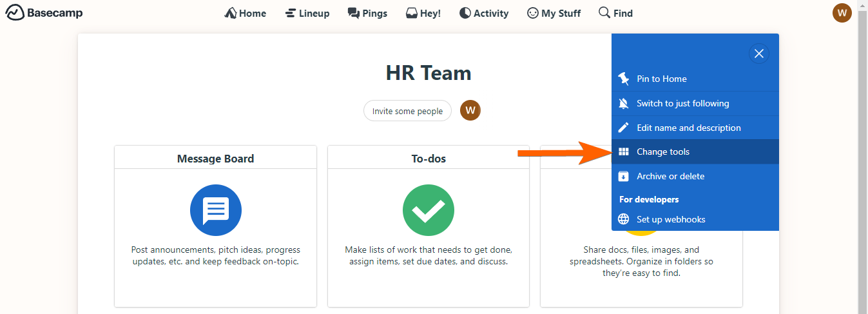This screenshot has width=868, height=314.
Task: Open the Home navigation item
Action: tap(245, 13)
